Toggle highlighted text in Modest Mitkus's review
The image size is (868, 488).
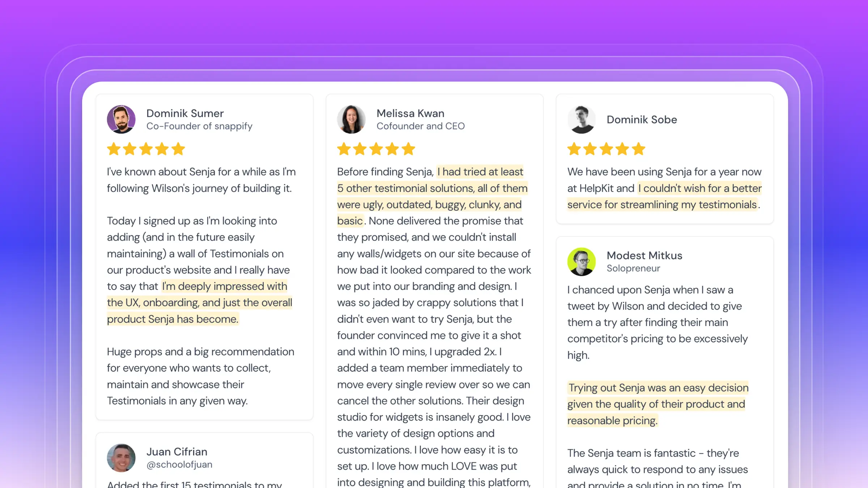click(657, 404)
